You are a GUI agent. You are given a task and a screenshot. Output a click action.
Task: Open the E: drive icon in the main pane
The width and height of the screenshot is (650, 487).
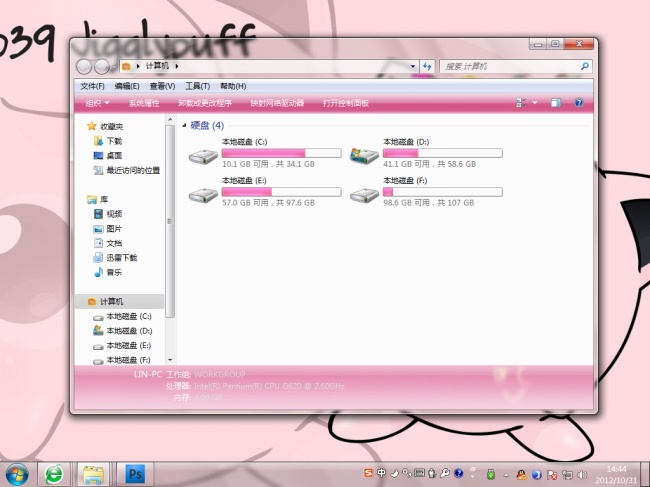203,195
